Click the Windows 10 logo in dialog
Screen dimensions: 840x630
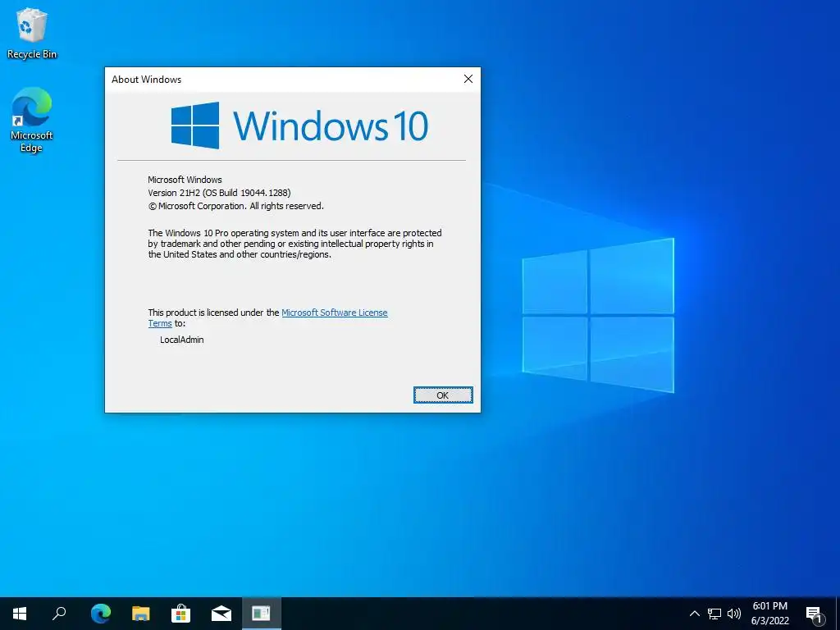coord(299,126)
